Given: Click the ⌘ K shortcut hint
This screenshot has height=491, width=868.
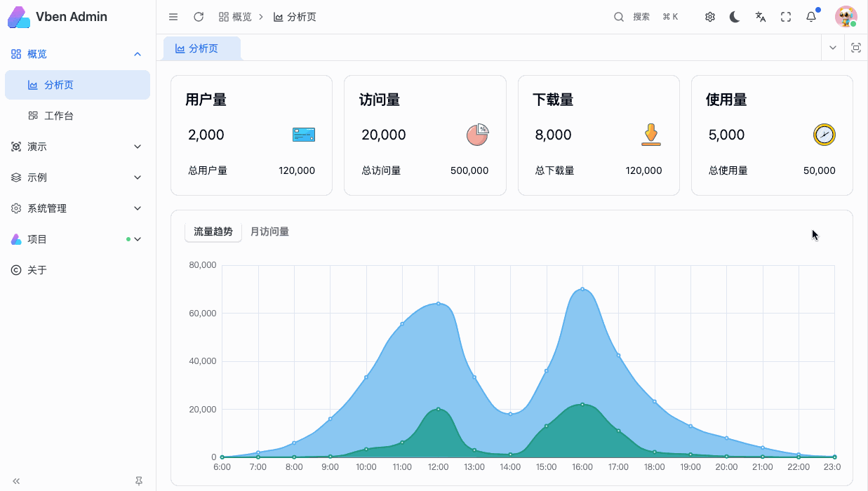Looking at the screenshot, I should 670,17.
